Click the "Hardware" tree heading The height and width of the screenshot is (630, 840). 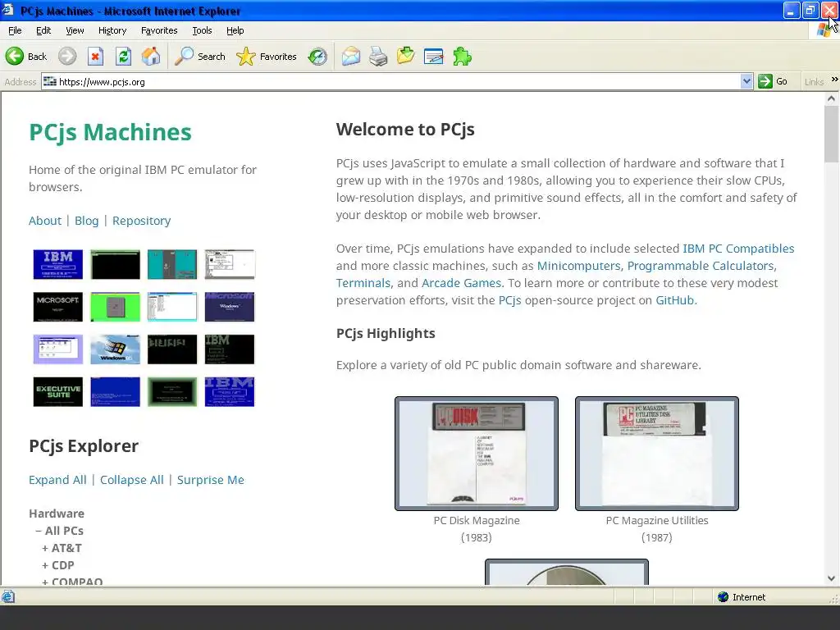pyautogui.click(x=57, y=514)
